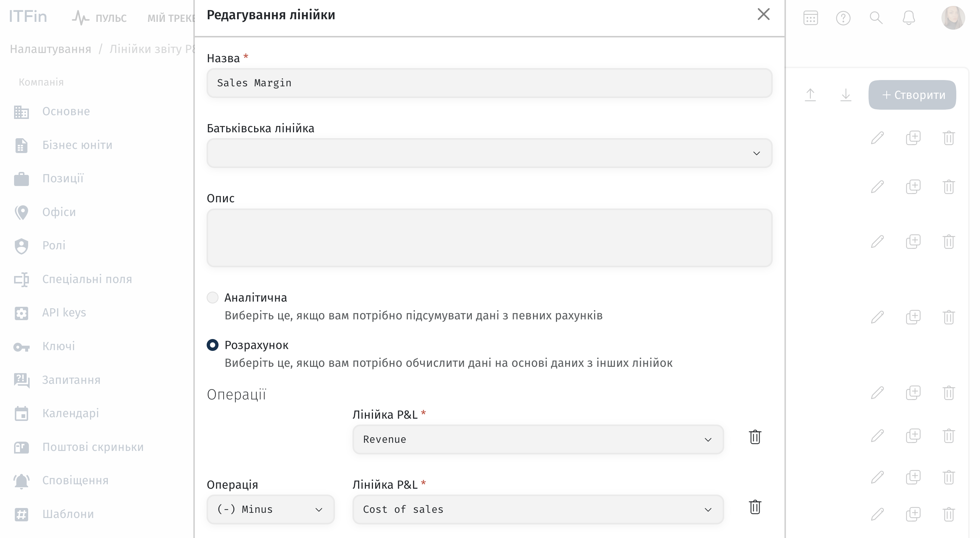
Task: Click the last row's duplicate icon
Action: 913,514
